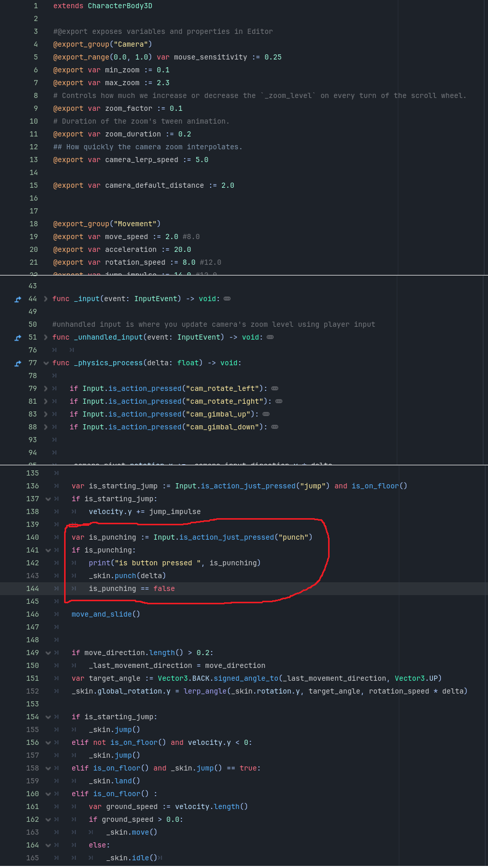Click folded-code ellipsis after _unhandled_input function

pyautogui.click(x=270, y=337)
